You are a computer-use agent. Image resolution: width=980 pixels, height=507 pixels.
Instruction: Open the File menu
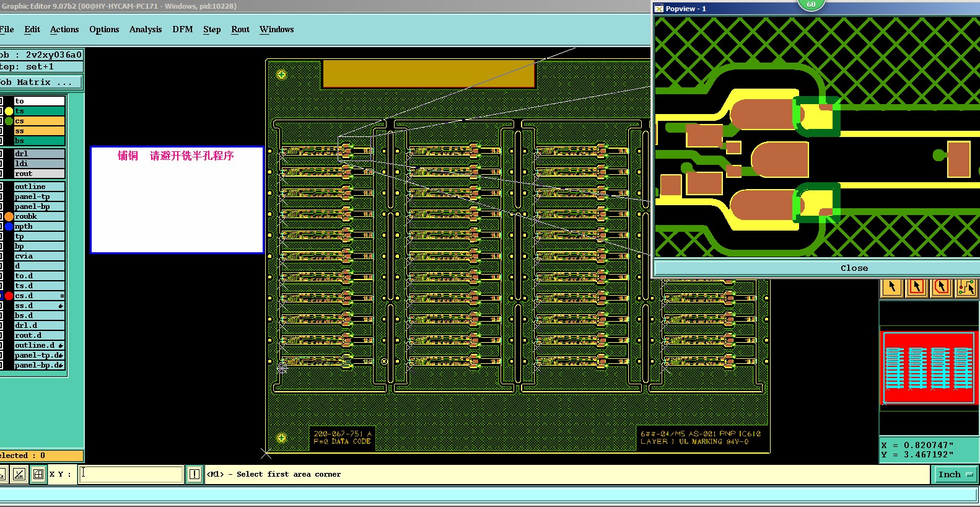(7, 29)
